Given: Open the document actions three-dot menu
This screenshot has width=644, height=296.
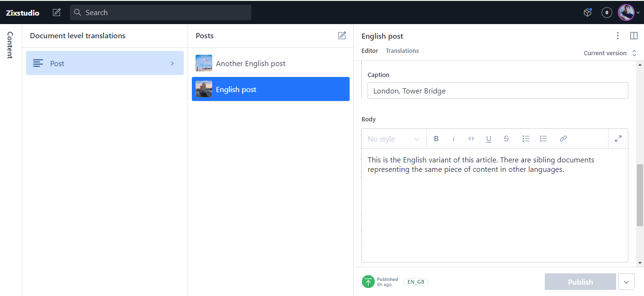Looking at the screenshot, I should (618, 36).
